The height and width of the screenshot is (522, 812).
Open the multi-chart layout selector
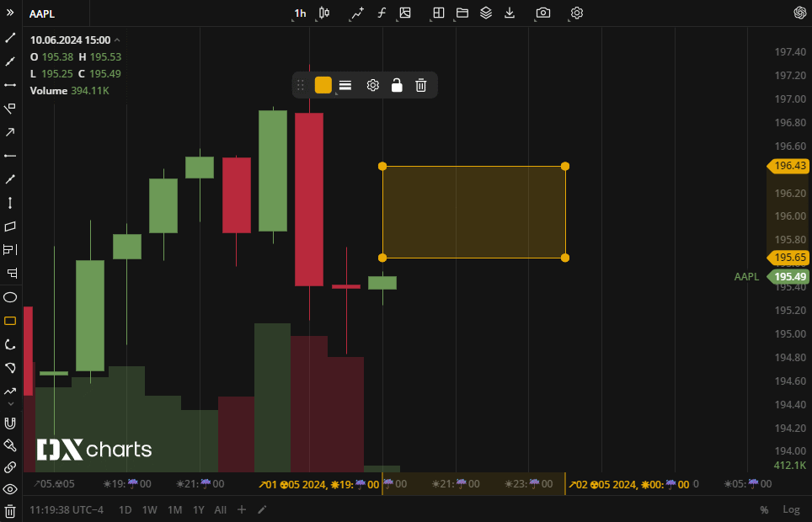pos(439,13)
